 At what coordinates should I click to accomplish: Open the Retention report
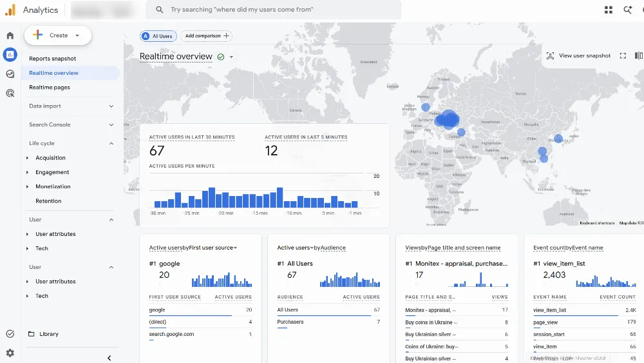[48, 201]
